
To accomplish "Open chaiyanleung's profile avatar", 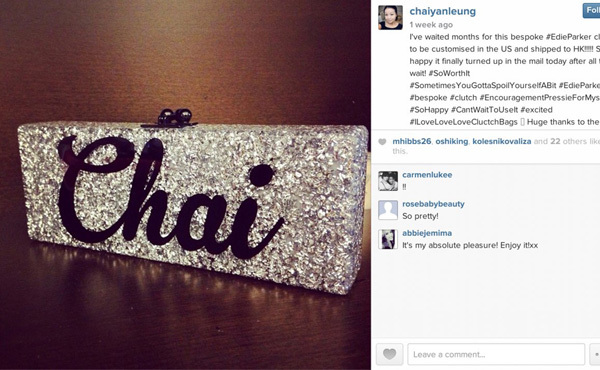I will (390, 18).
